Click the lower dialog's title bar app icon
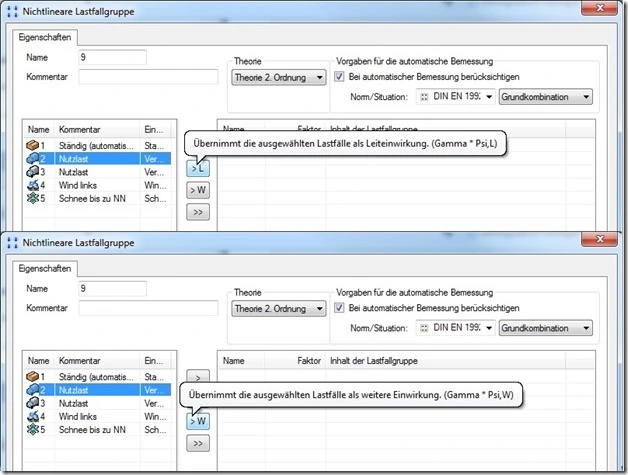This screenshot has height=475, width=628. click(x=12, y=243)
